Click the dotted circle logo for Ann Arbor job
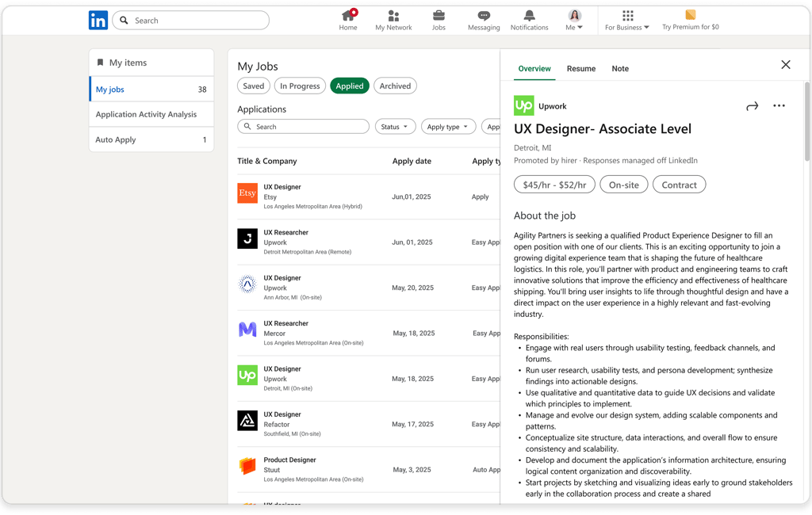The width and height of the screenshot is (812, 515). [247, 284]
